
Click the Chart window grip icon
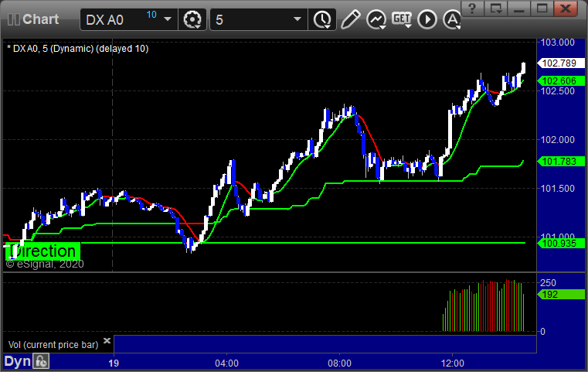click(x=13, y=19)
